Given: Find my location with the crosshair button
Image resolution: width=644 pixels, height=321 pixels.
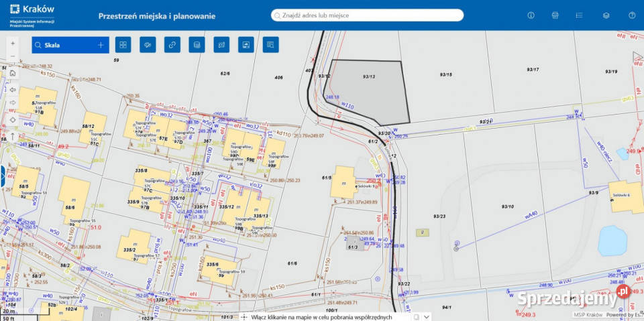Looking at the screenshot, I should tap(13, 120).
